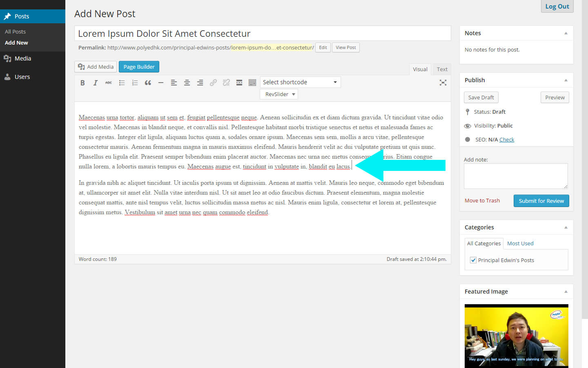Switch to the Visual editor tab
Image resolution: width=588 pixels, height=368 pixels.
[420, 69]
